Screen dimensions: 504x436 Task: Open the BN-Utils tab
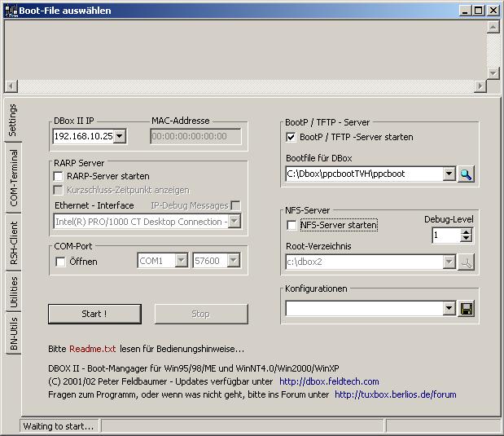point(14,333)
